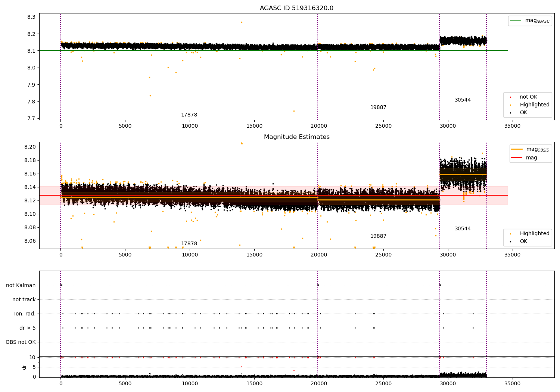
Task: Click the "AGASC ID 519316320.0" plot title
Action: (x=296, y=8)
